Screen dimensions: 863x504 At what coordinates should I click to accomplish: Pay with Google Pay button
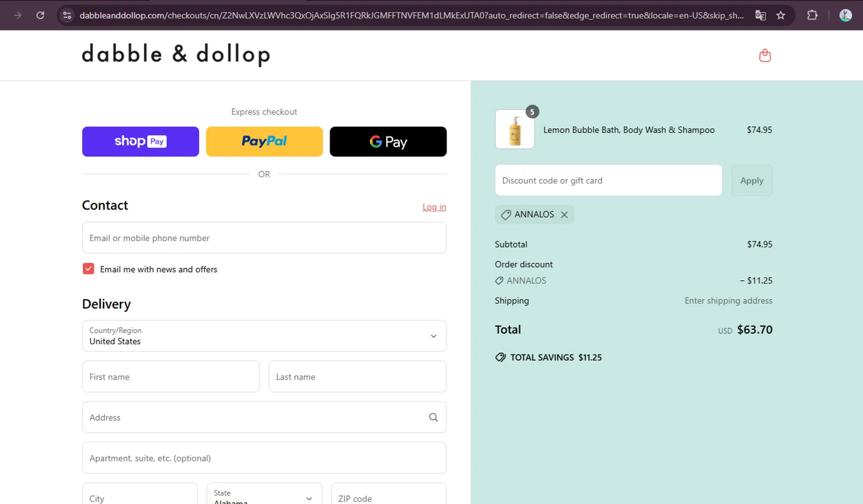(388, 142)
